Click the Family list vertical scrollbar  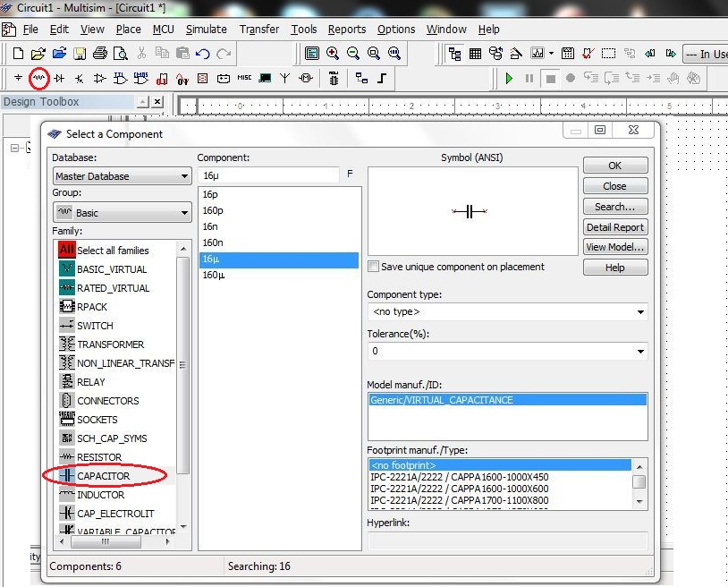(183, 365)
